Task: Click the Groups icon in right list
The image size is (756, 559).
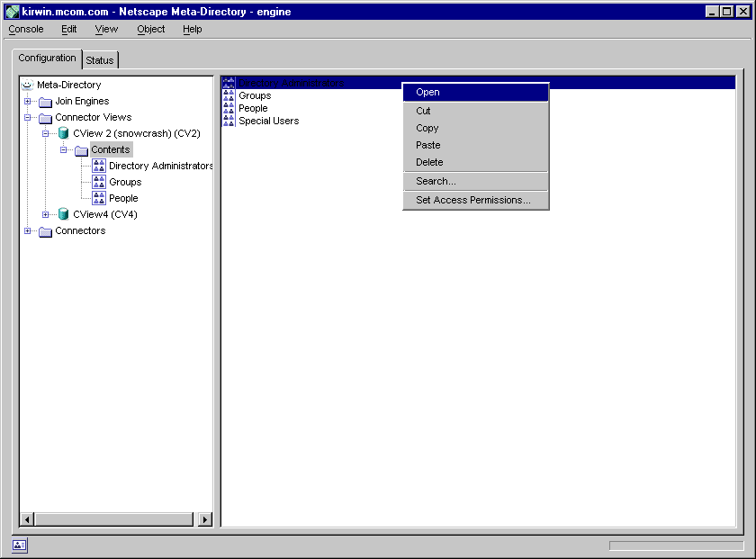Action: point(229,95)
